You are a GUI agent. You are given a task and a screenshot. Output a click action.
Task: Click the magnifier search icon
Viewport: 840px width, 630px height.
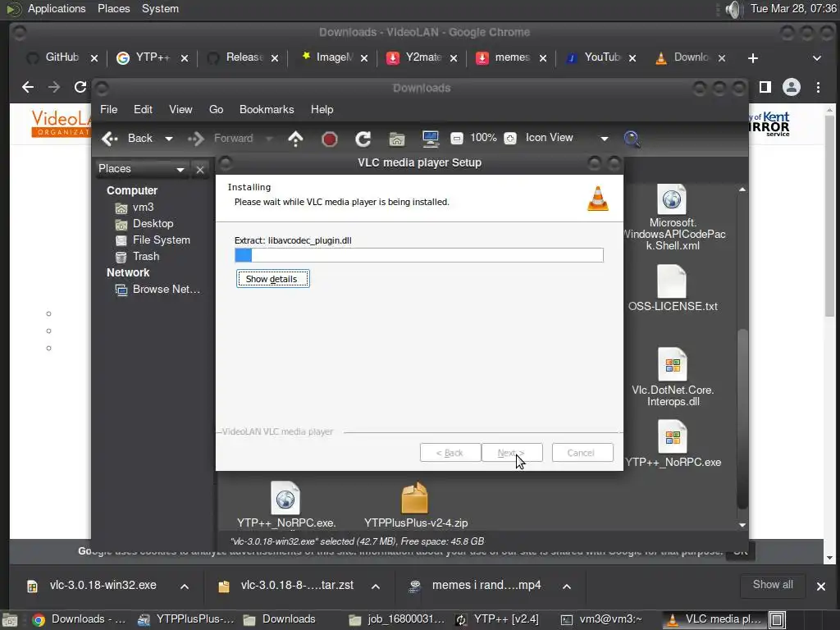click(632, 139)
